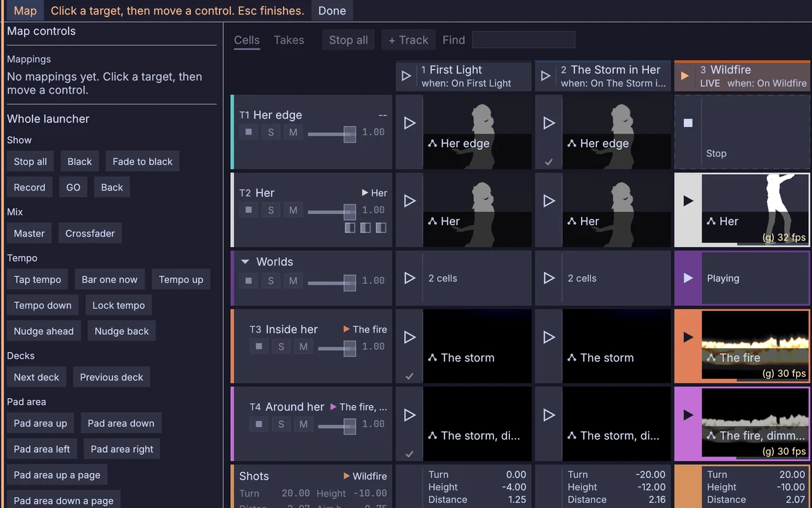Click Done to finish mapping
The width and height of the screenshot is (812, 508).
point(332,11)
